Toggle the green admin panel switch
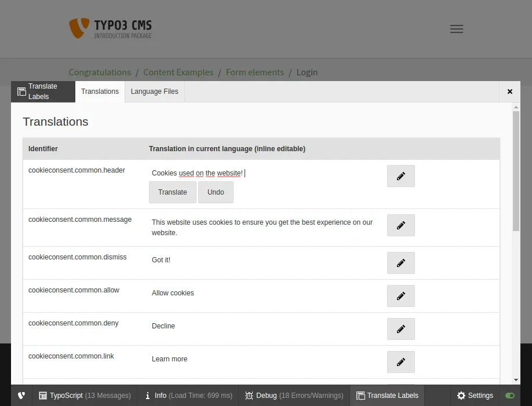The height and width of the screenshot is (406, 532). [509, 396]
